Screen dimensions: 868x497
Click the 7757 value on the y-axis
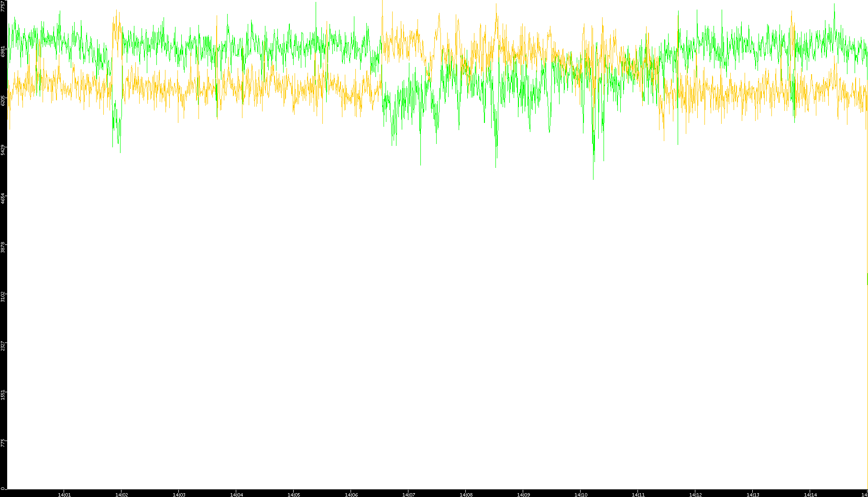[x=3, y=6]
